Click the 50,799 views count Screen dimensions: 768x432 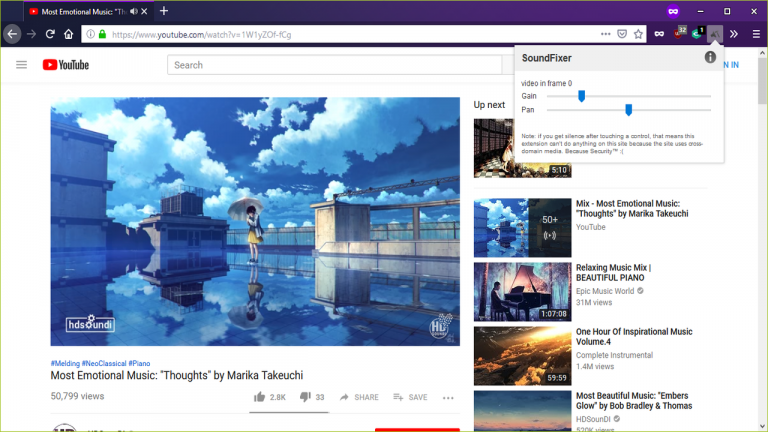[x=77, y=396]
